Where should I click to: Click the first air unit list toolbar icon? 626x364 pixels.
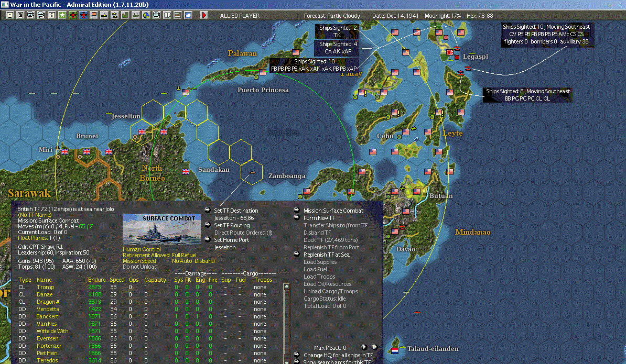[x=31, y=15]
